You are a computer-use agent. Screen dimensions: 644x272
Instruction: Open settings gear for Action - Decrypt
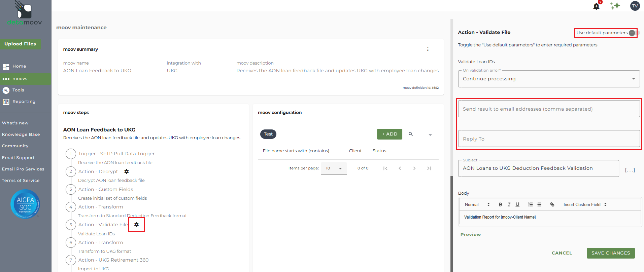[127, 171]
